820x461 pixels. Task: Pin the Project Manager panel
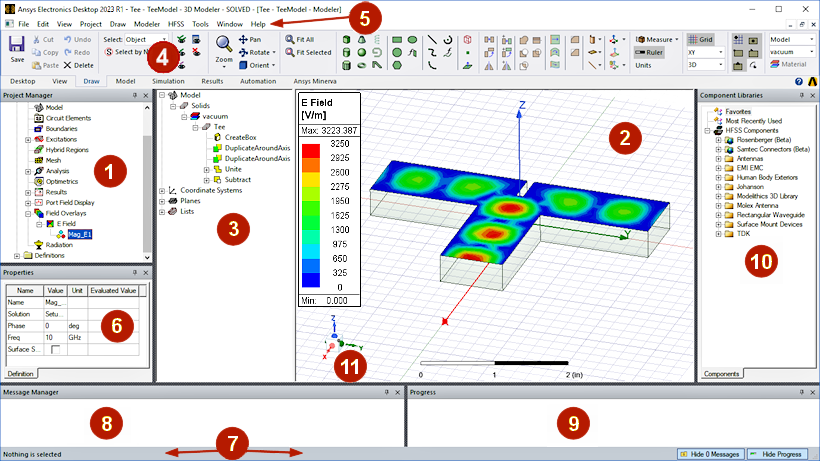pyautogui.click(x=135, y=96)
